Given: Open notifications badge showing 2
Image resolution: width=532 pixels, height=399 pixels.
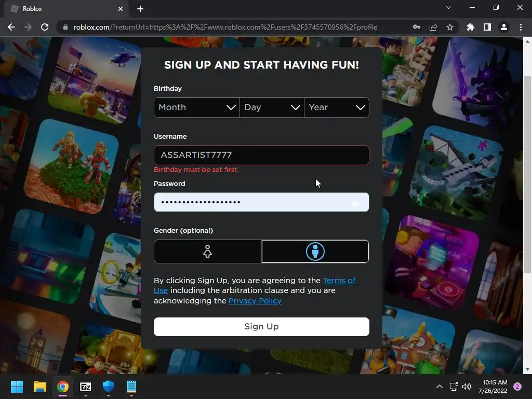Looking at the screenshot, I should [x=517, y=387].
